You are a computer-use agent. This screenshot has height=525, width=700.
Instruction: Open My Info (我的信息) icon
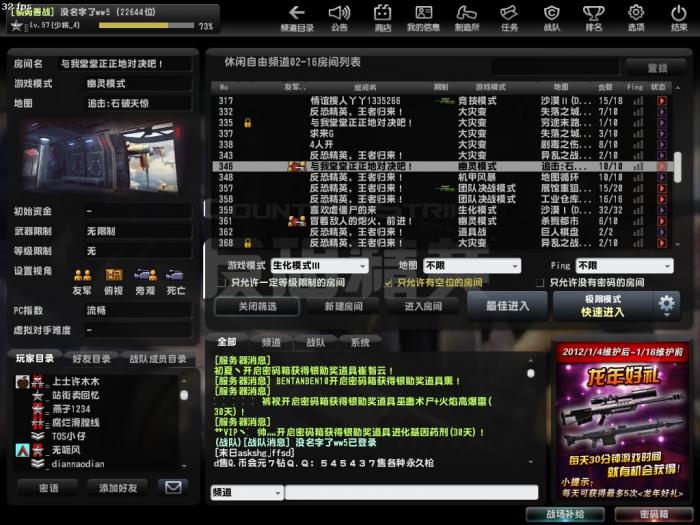[423, 19]
